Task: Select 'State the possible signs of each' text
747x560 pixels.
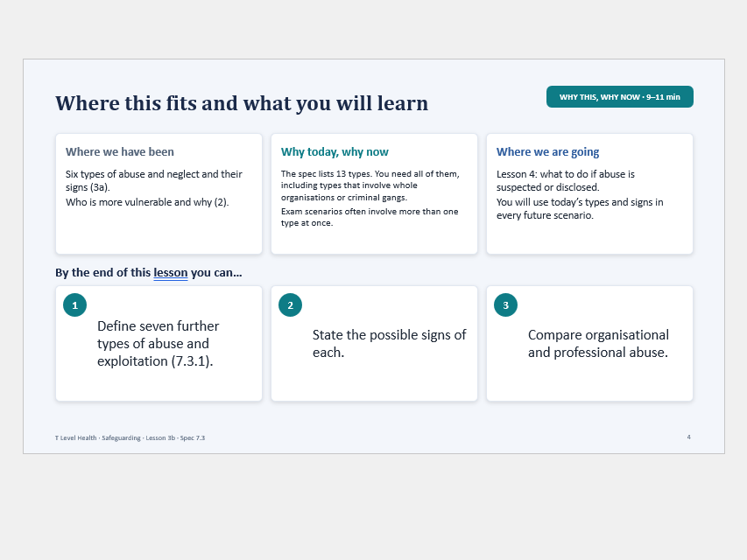Action: click(x=389, y=344)
